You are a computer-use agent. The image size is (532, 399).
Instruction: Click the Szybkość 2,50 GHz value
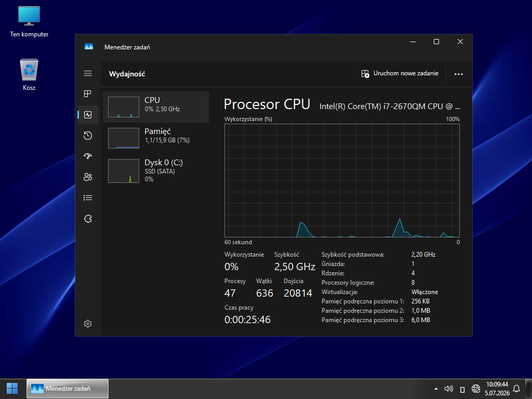point(295,267)
